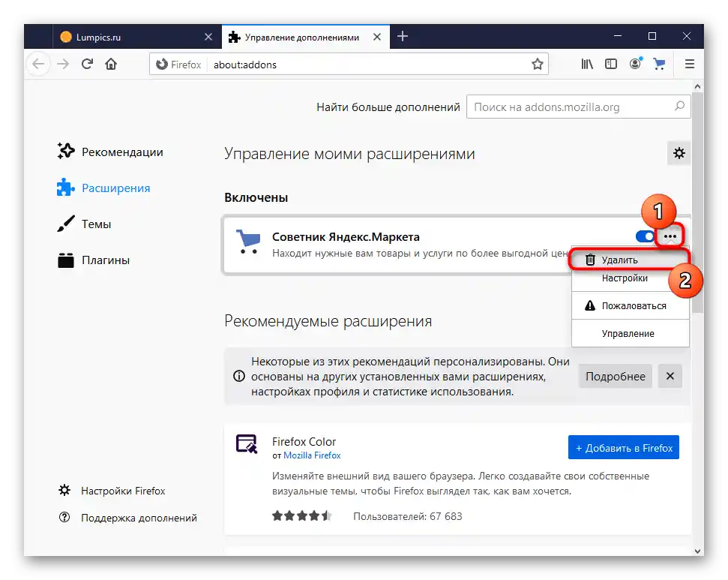
Task: Click Добавить в Firefox for Firefox Color
Action: click(x=624, y=447)
